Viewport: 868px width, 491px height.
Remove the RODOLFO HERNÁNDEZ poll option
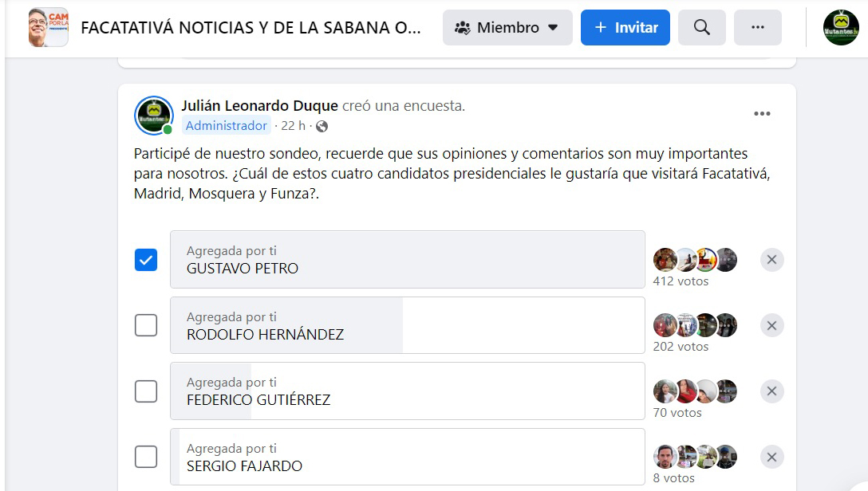point(771,325)
